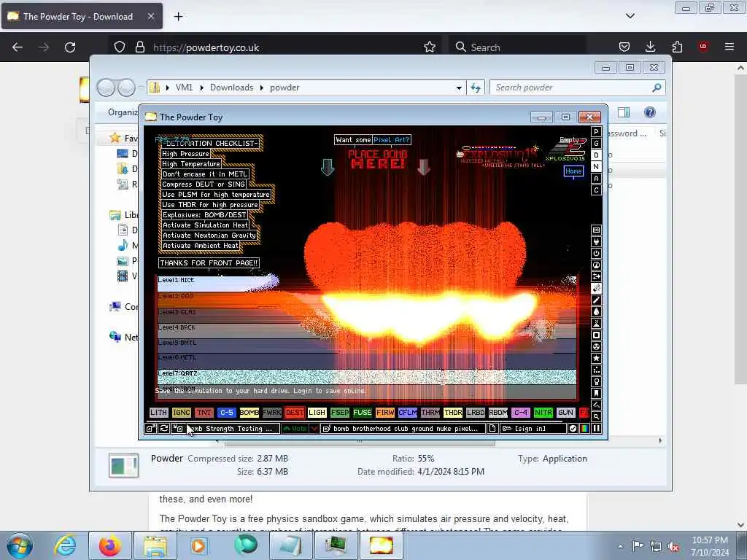Open the Powders section icon
Screen dimensions: 747x560
(596, 323)
